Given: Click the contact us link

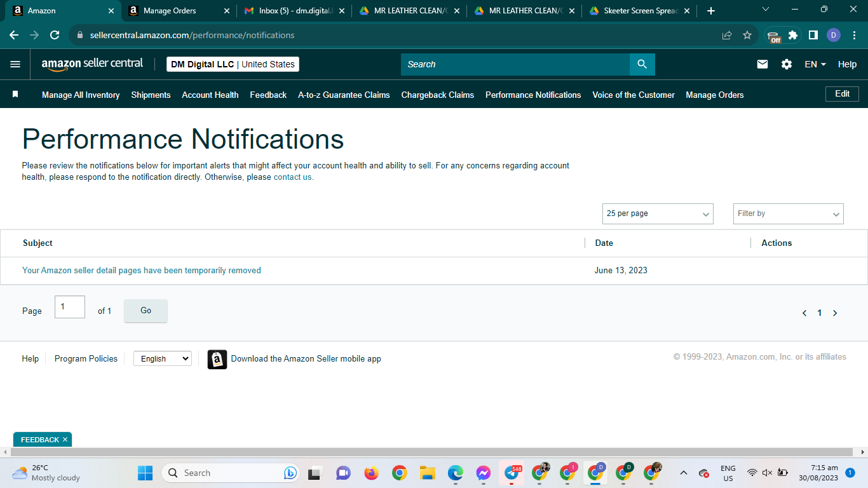Looking at the screenshot, I should coord(293,177).
